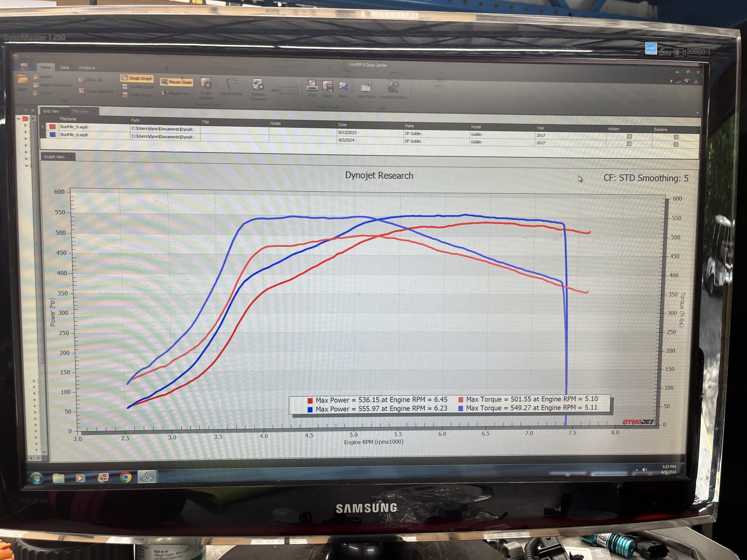Tick the Baseline box for RunFile_9
The image size is (747, 560).
pyautogui.click(x=676, y=137)
